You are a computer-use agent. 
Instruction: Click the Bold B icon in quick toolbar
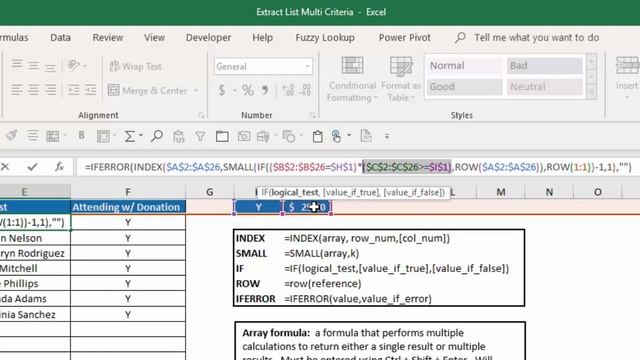coord(82,136)
